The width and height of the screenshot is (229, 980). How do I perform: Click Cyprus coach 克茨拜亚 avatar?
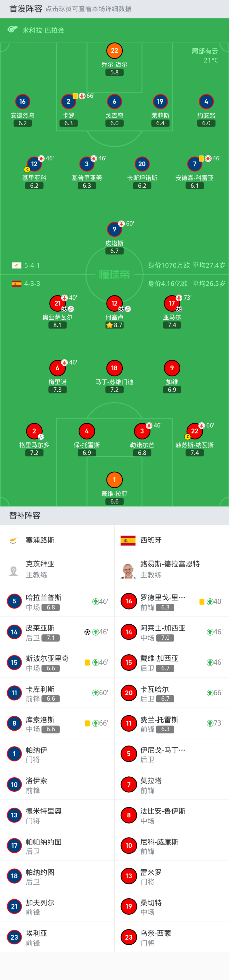pos(14,570)
